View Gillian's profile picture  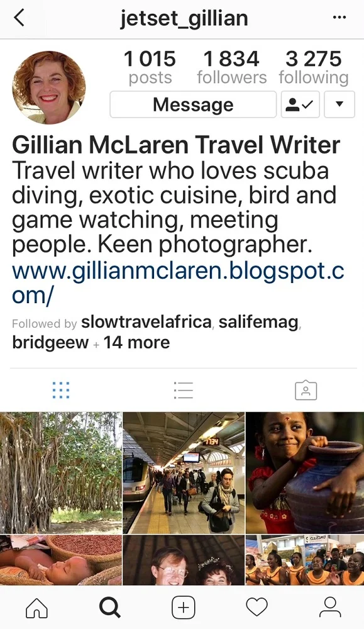[49, 87]
